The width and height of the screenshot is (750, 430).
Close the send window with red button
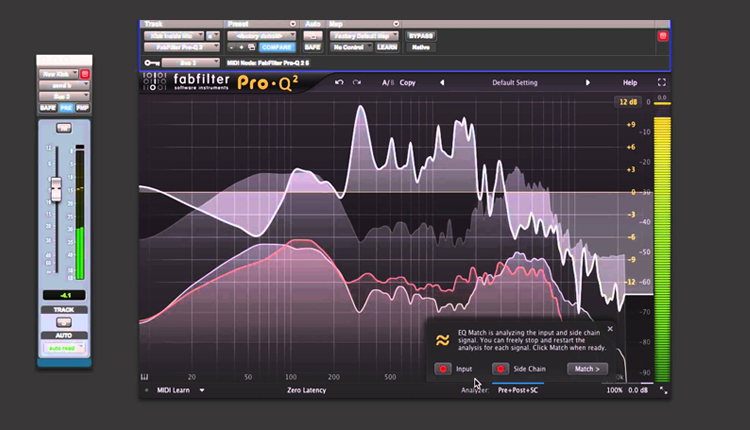click(x=85, y=74)
